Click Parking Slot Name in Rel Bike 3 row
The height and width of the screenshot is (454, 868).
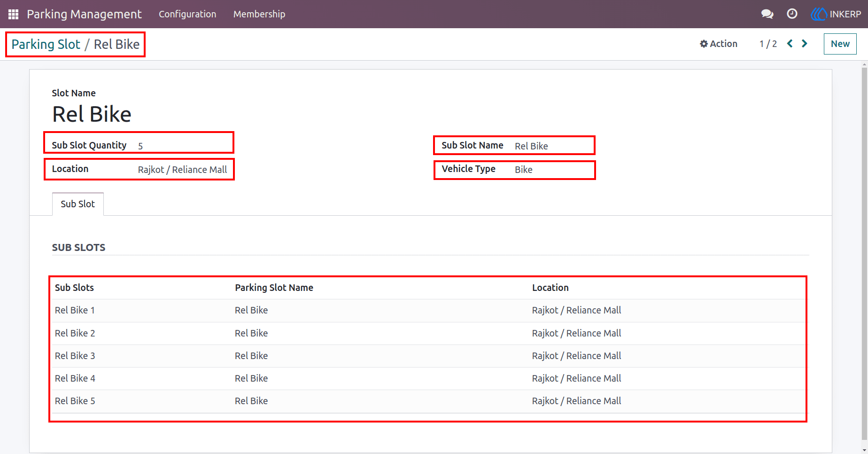[251, 356]
